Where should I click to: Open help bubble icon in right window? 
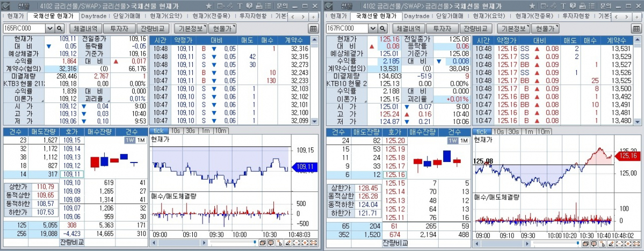click(x=573, y=6)
